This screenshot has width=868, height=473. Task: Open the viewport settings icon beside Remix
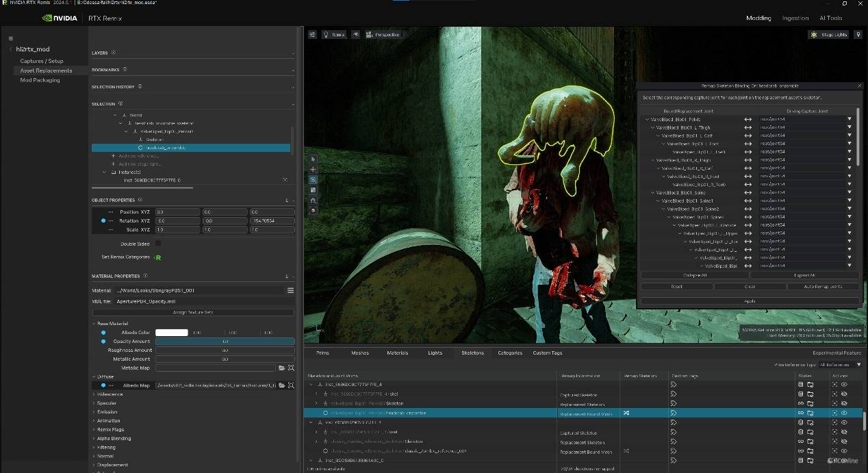click(312, 34)
